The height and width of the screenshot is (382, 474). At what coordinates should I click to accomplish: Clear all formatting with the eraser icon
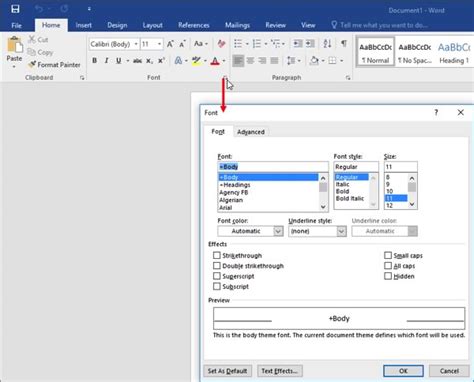[221, 44]
